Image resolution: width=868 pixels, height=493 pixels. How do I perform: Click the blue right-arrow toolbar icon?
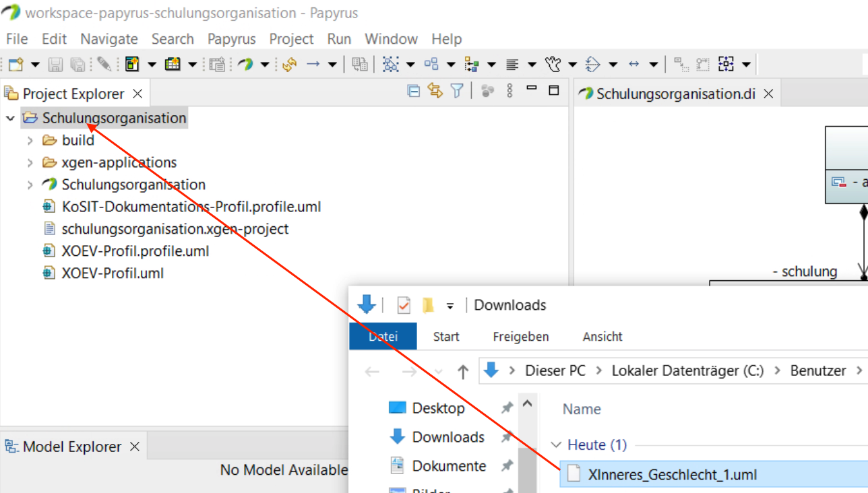click(x=313, y=65)
